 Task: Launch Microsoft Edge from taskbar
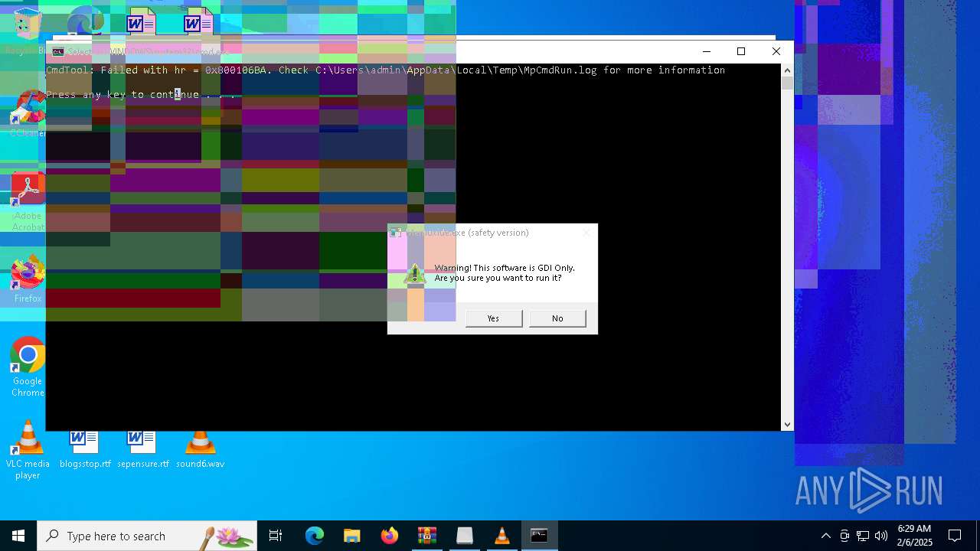(x=315, y=536)
